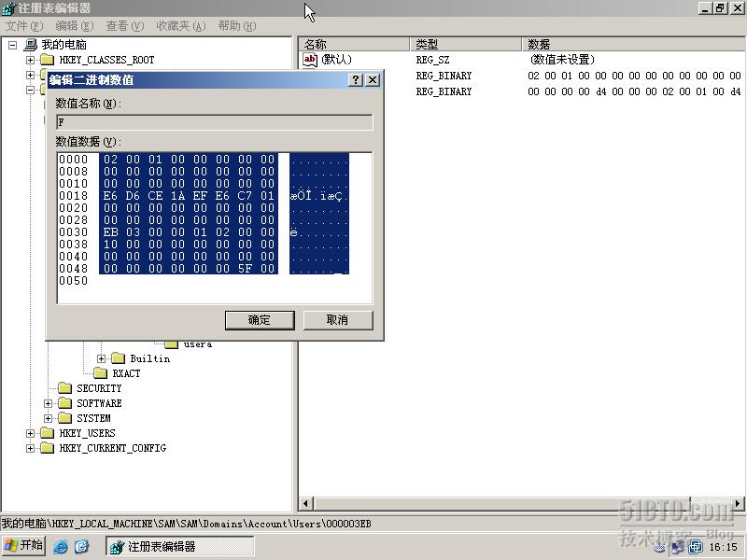The image size is (747, 560).
Task: Click the empty 0050 offset row
Action: tap(74, 281)
